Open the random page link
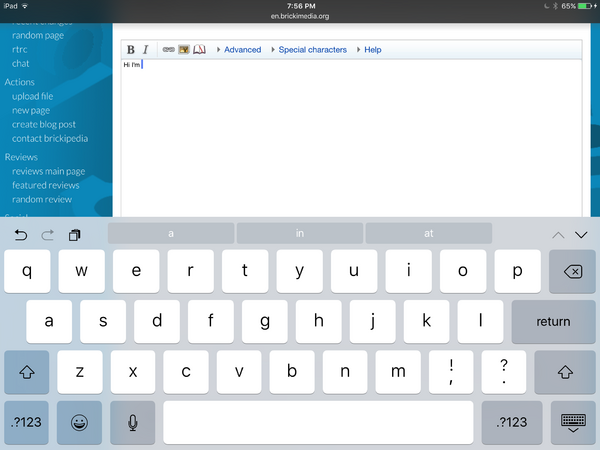The image size is (600, 450). pos(38,36)
